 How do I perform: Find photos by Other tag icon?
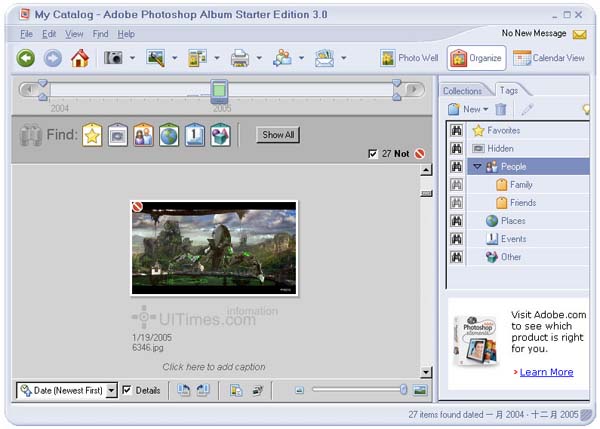(220, 135)
